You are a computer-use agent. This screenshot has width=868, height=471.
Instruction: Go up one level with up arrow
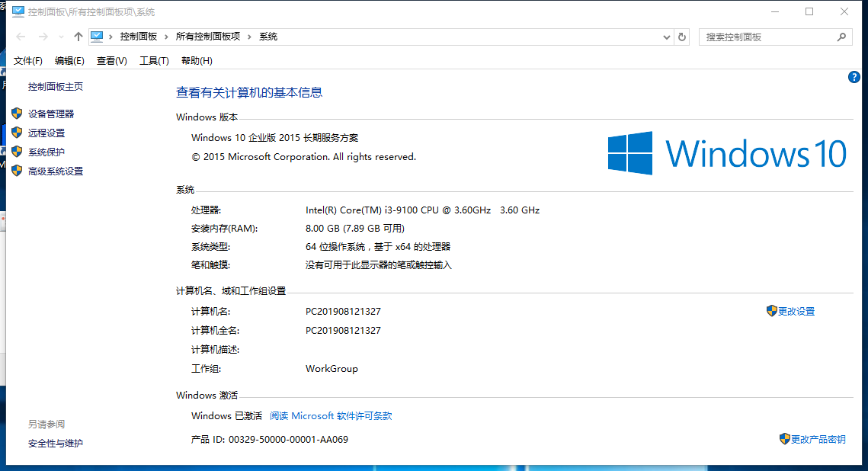[78, 37]
